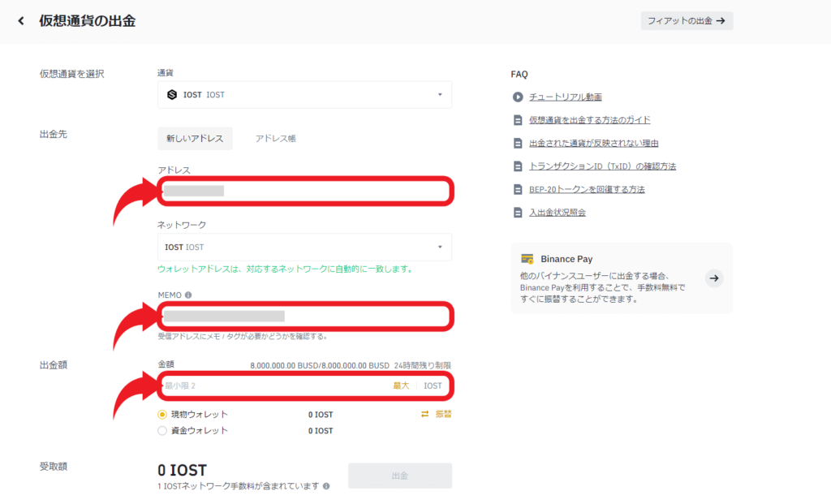The image size is (831, 504).
Task: Click document icon beside BEP-20トークンを回復する方法
Action: 518,189
